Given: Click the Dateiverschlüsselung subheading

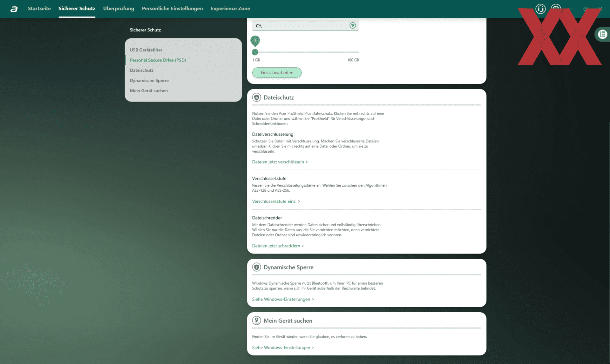Looking at the screenshot, I should click(273, 134).
